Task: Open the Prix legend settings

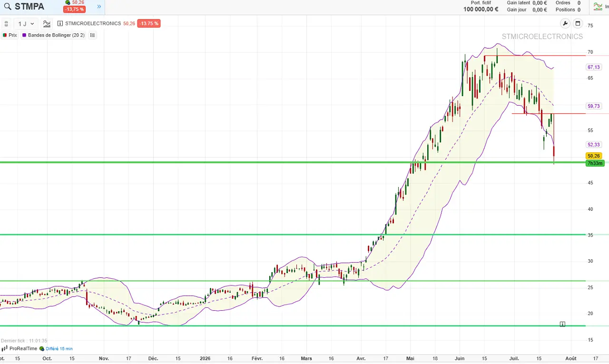Action: point(10,35)
